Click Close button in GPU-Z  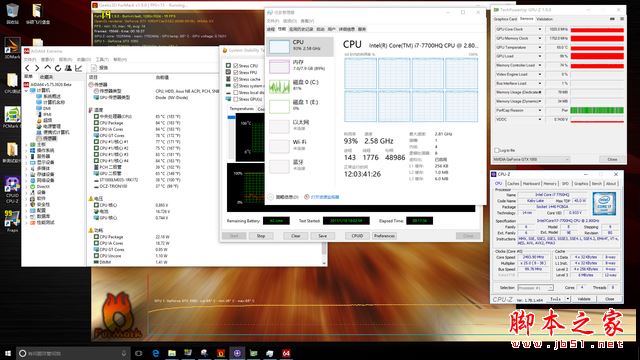tap(612, 160)
